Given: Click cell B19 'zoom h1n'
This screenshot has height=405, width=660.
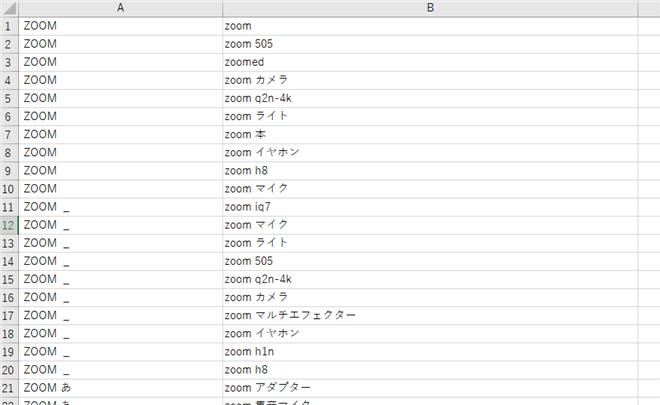Looking at the screenshot, I should pyautogui.click(x=430, y=352).
